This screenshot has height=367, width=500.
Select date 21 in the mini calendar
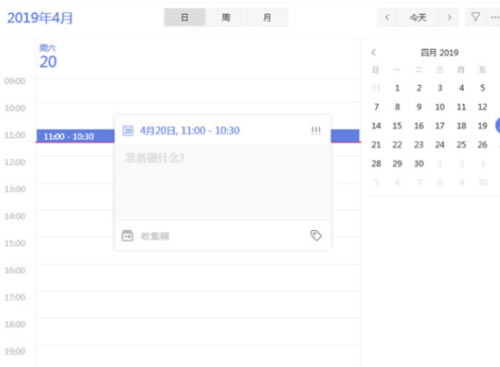pyautogui.click(x=376, y=145)
